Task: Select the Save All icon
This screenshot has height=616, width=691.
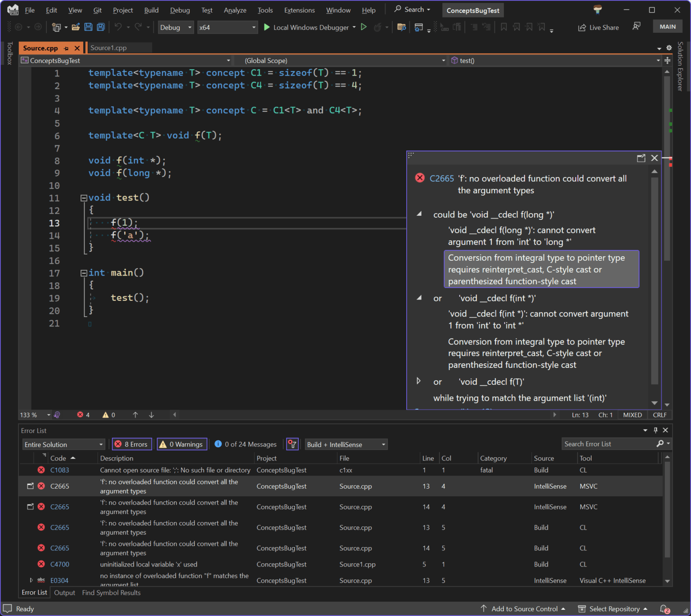Action: (x=101, y=27)
